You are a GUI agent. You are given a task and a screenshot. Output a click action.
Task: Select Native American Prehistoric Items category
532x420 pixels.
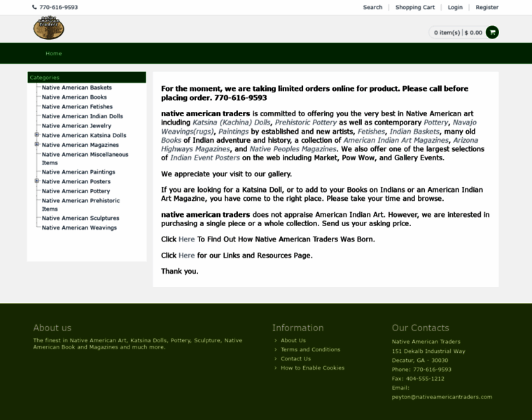80,204
